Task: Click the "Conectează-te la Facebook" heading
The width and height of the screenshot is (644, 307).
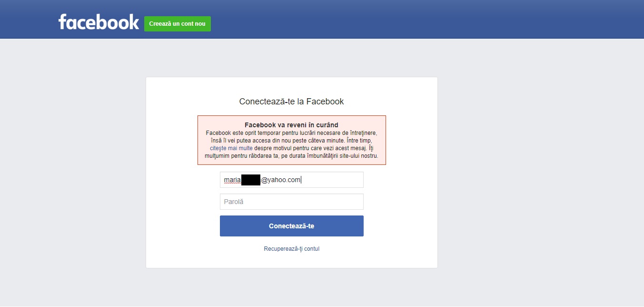Action: pyautogui.click(x=291, y=102)
